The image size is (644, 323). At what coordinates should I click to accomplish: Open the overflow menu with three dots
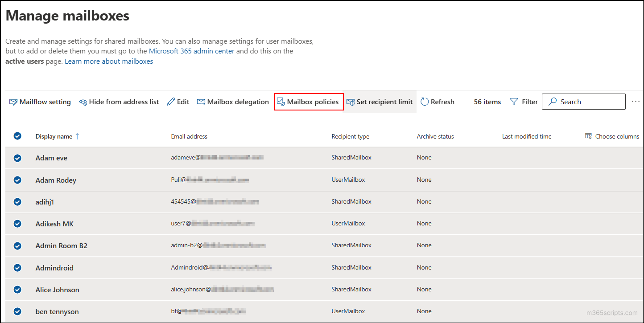(x=636, y=102)
